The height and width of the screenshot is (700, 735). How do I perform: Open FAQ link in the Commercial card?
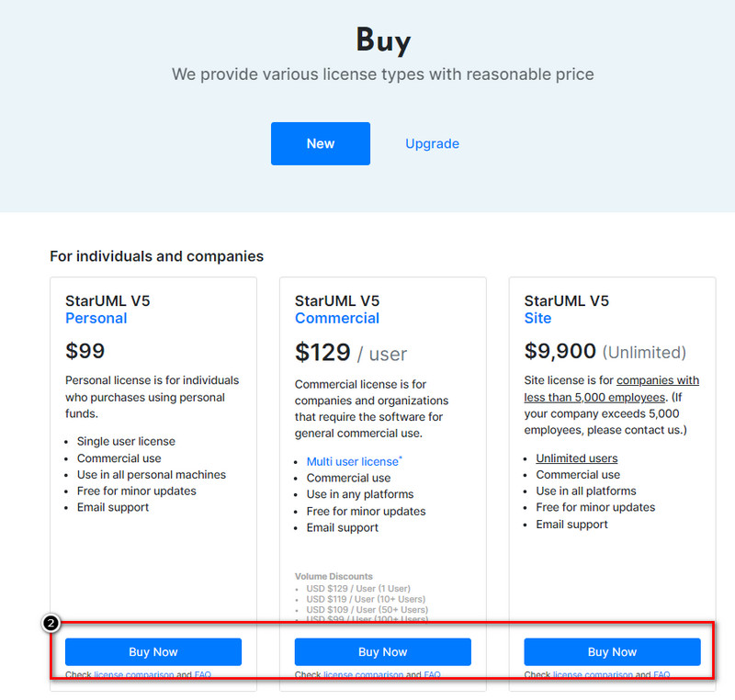432,674
